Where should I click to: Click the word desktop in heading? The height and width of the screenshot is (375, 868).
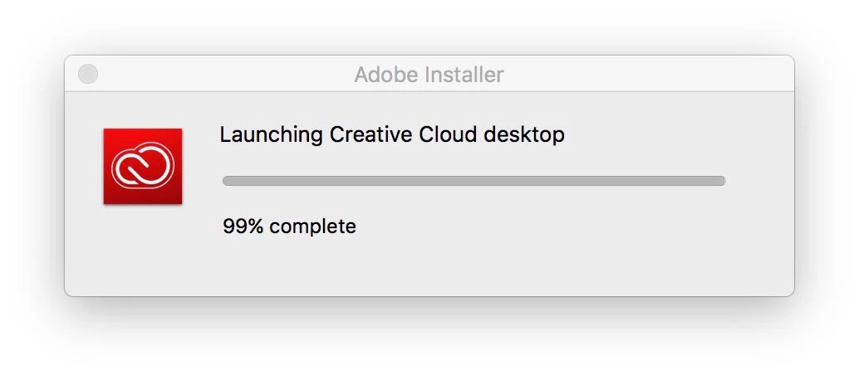pyautogui.click(x=524, y=134)
